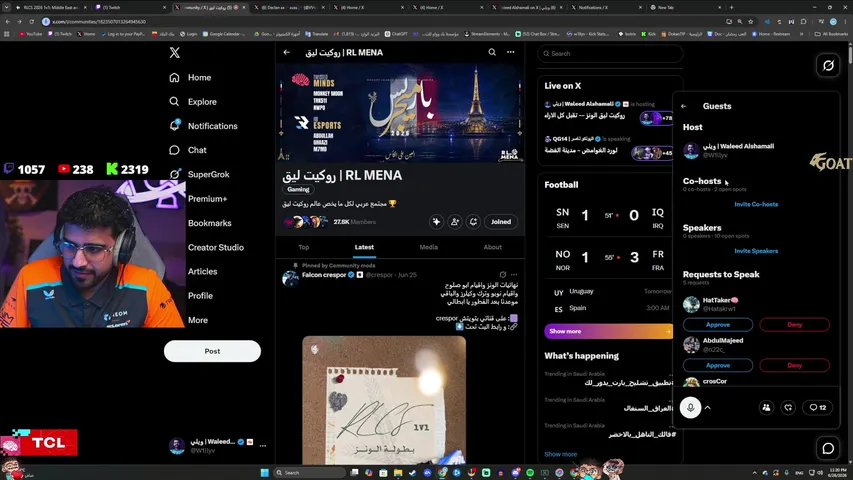Open Notifications in the sidebar

[x=203, y=126]
